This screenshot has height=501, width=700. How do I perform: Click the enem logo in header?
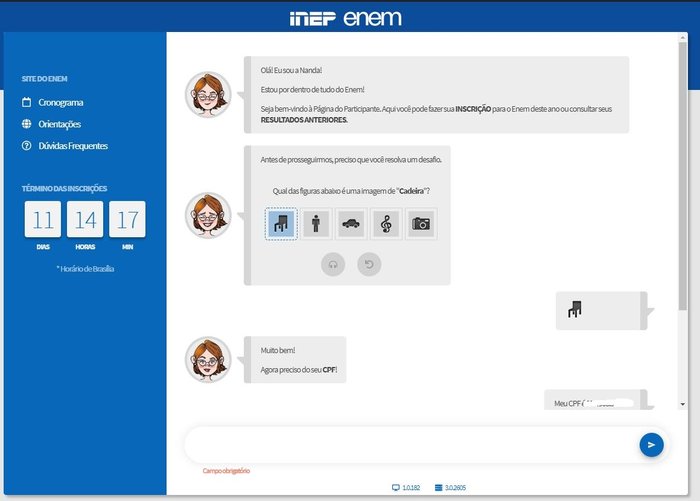[372, 18]
